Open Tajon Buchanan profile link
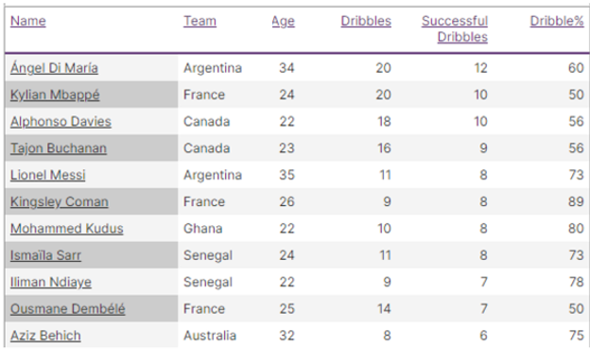This screenshot has width=590, height=364. [59, 148]
